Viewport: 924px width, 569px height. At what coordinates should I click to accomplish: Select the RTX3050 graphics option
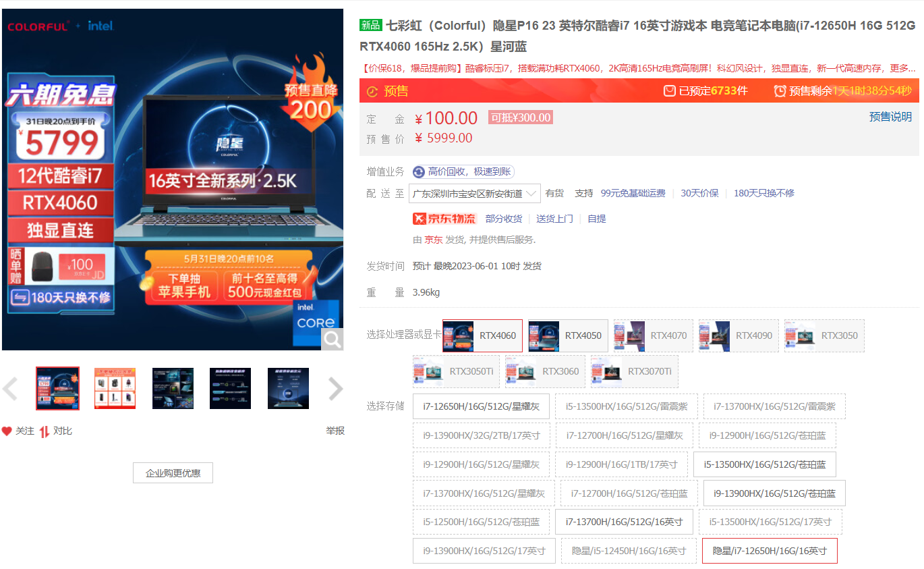[824, 335]
